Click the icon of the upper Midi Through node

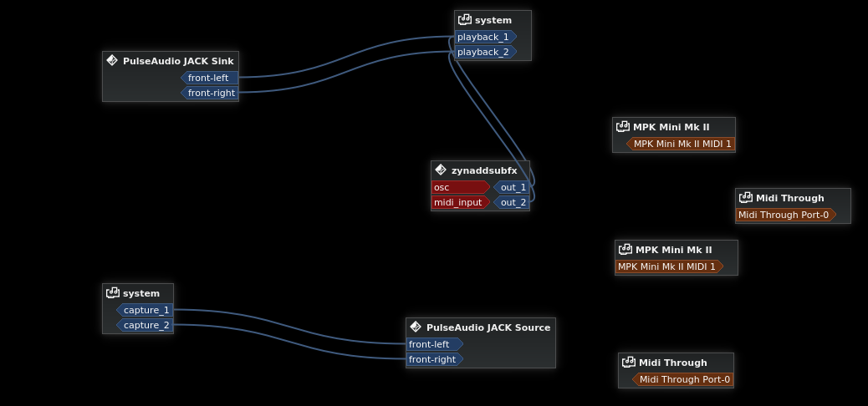(x=746, y=197)
